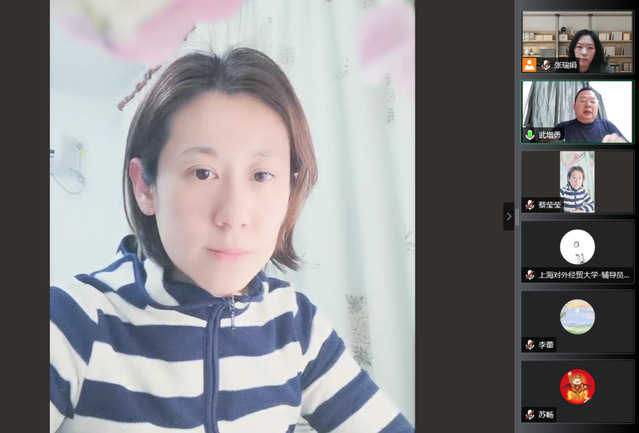The image size is (639, 433).
Task: Click the muted microphone icon for 李蕾
Action: [530, 345]
